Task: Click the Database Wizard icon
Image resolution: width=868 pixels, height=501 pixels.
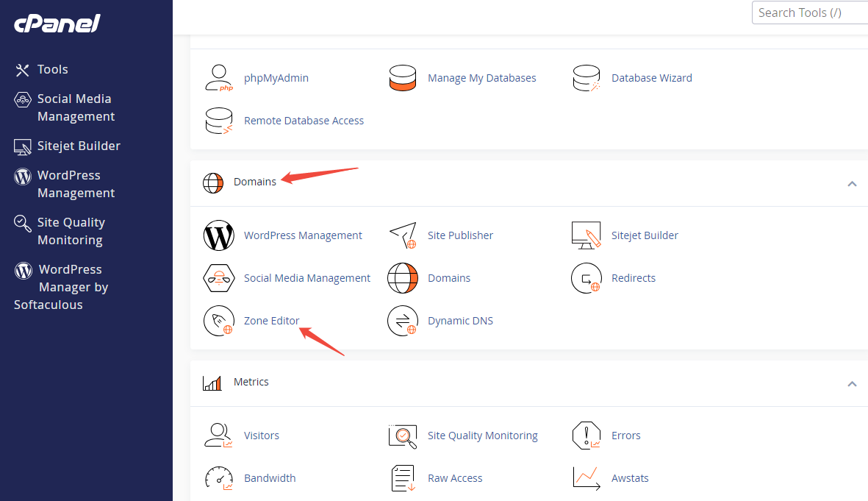Action: pos(587,77)
